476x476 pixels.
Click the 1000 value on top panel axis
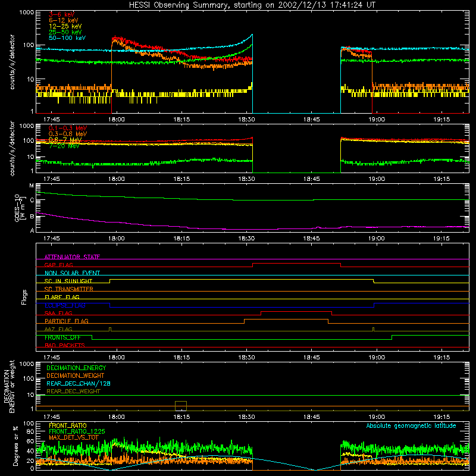[27, 12]
